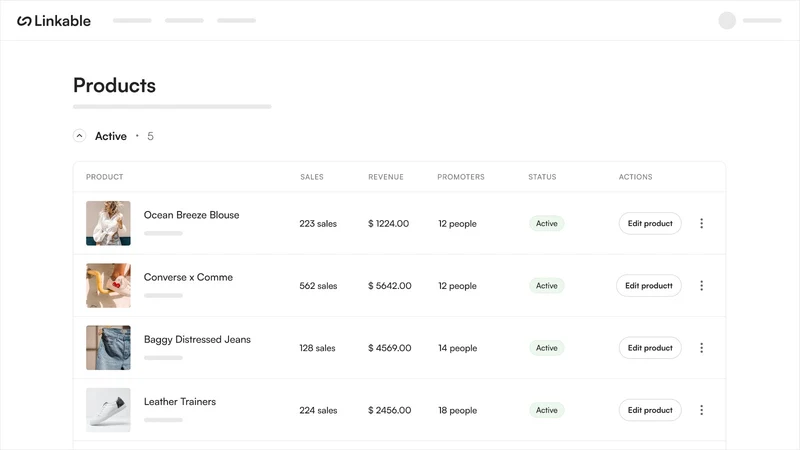
Task: Edit product for Baggy Distressed Jeans
Action: click(650, 348)
